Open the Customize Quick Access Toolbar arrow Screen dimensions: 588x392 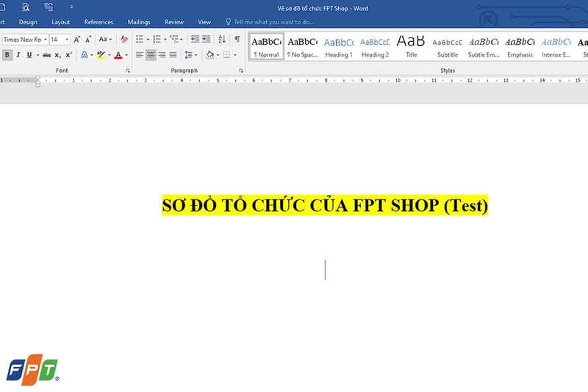71,7
